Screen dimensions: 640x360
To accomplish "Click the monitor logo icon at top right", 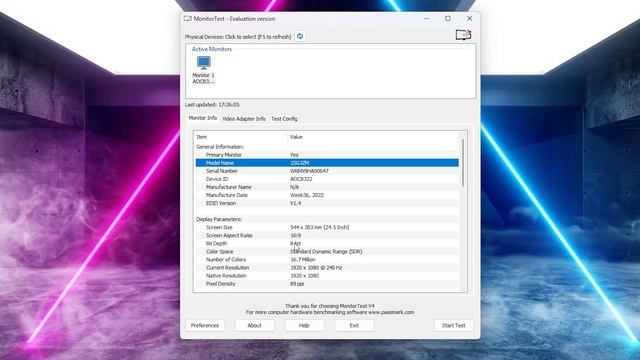I will [463, 35].
